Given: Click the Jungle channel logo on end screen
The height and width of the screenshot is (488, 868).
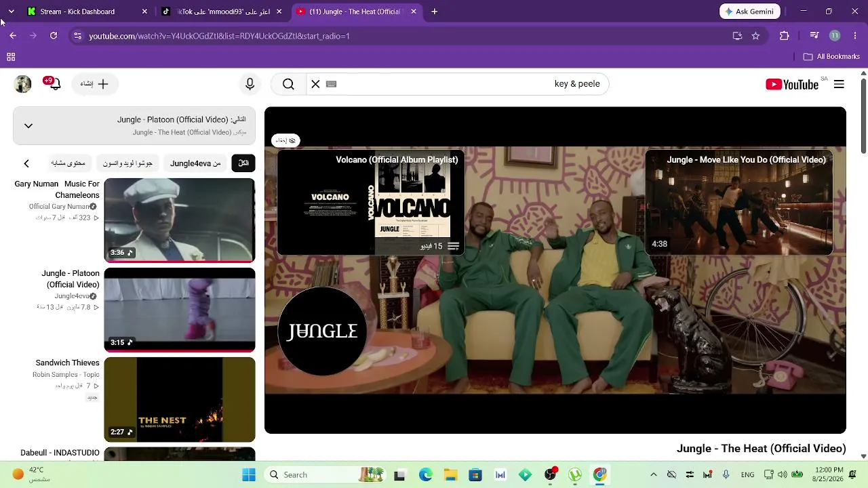Looking at the screenshot, I should [x=322, y=331].
